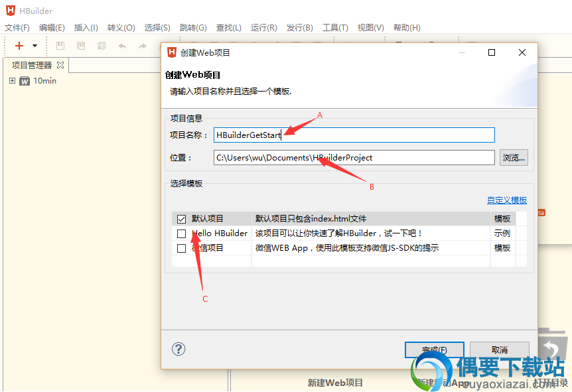
Task: Open the 选择(S) menu
Action: [157, 28]
